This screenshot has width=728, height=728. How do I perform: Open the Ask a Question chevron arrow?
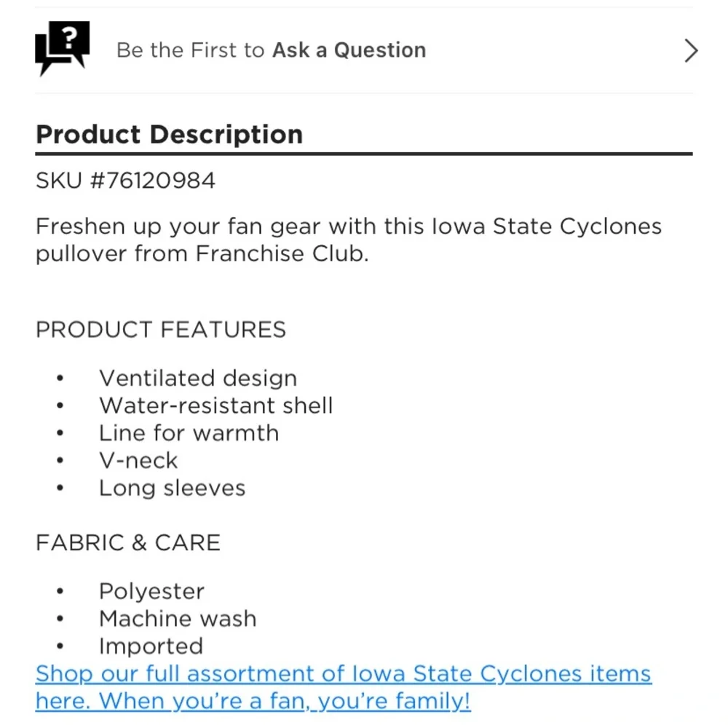[691, 51]
